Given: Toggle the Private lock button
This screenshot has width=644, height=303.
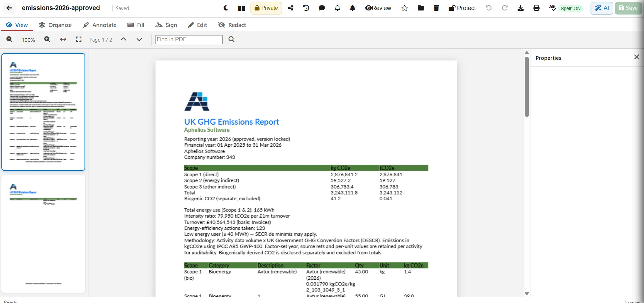Looking at the screenshot, I should click(x=266, y=8).
